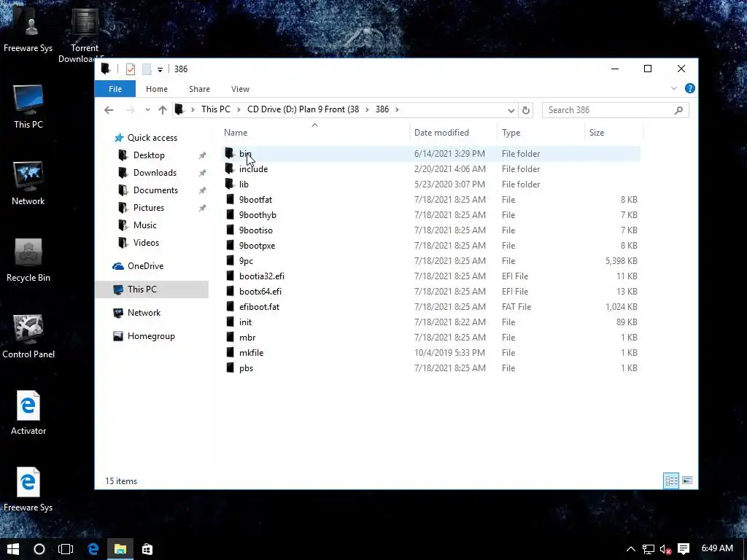Launch Edge from the taskbar
The image size is (747, 560).
click(93, 549)
